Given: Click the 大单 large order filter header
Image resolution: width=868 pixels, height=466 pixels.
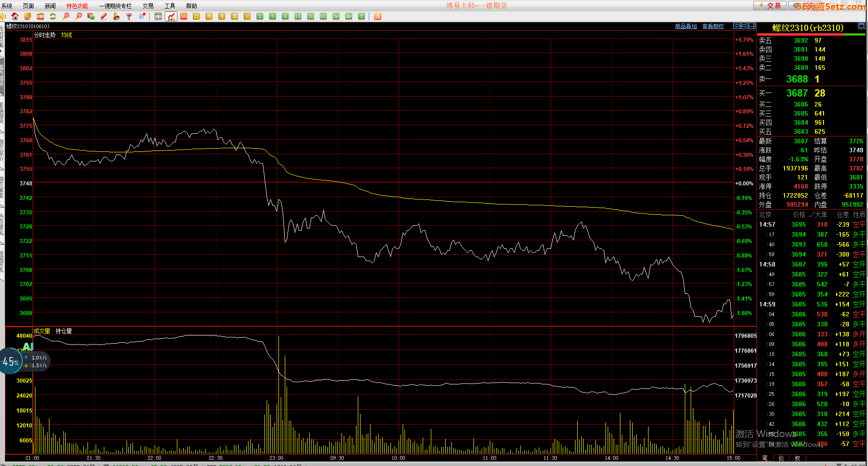Looking at the screenshot, I should click(x=819, y=214).
